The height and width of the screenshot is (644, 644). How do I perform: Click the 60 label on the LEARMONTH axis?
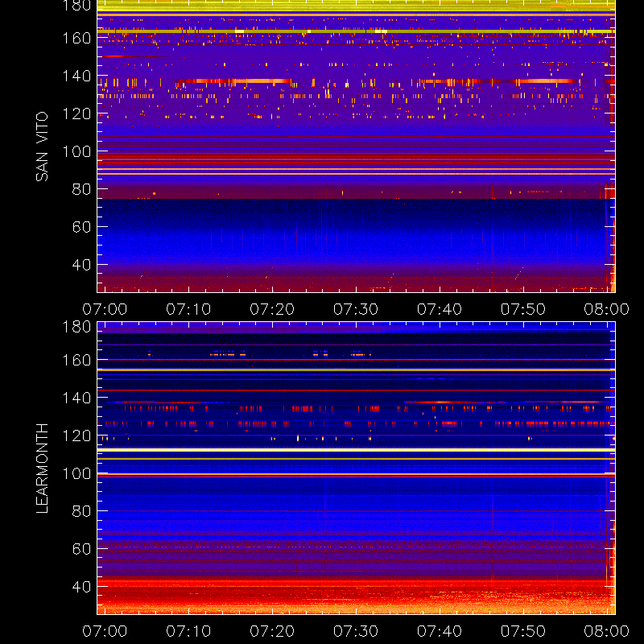[82, 549]
